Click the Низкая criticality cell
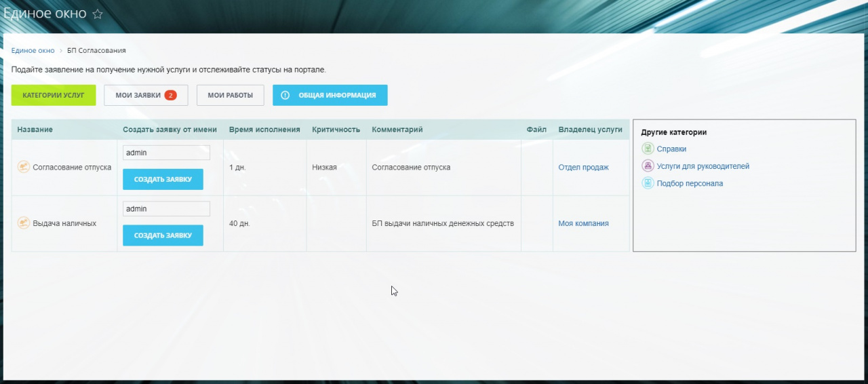This screenshot has height=384, width=868. 324,167
